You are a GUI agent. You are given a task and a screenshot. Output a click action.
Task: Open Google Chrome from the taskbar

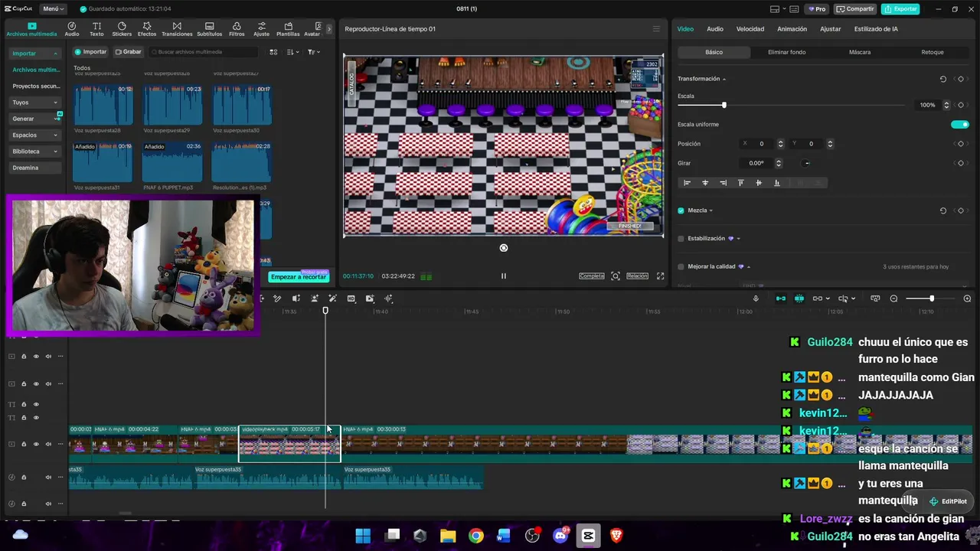tap(476, 536)
